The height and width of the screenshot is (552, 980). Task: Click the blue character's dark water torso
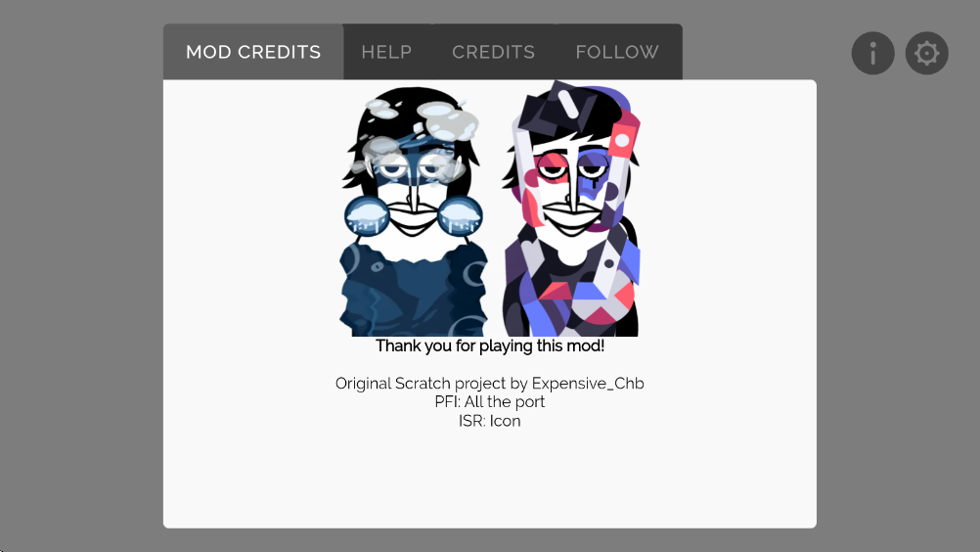point(413,292)
